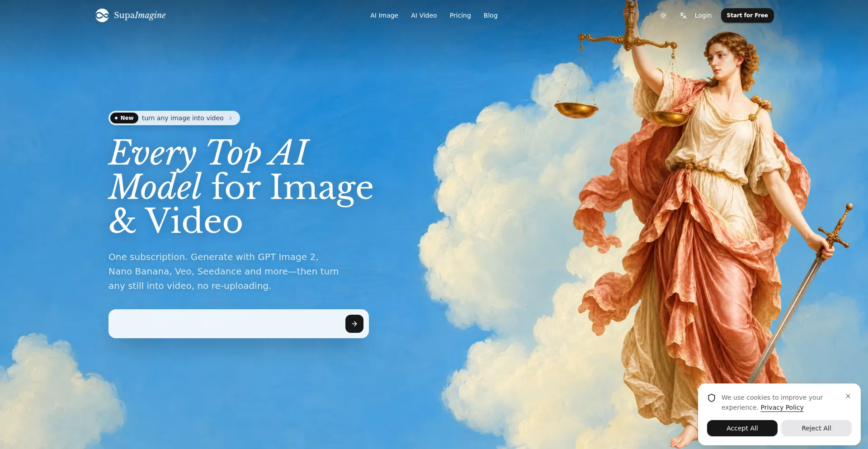The height and width of the screenshot is (449, 868).
Task: Click the 'New' badge label
Action: point(124,118)
